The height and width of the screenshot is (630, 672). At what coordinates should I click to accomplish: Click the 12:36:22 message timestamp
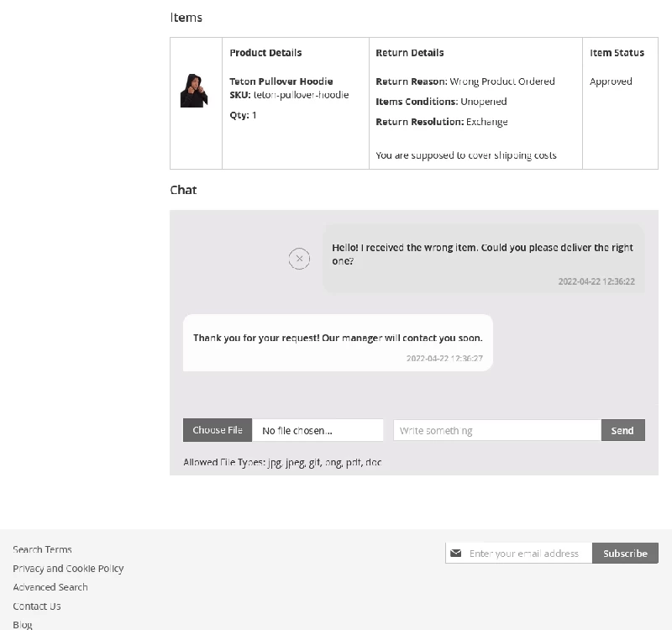coord(596,281)
